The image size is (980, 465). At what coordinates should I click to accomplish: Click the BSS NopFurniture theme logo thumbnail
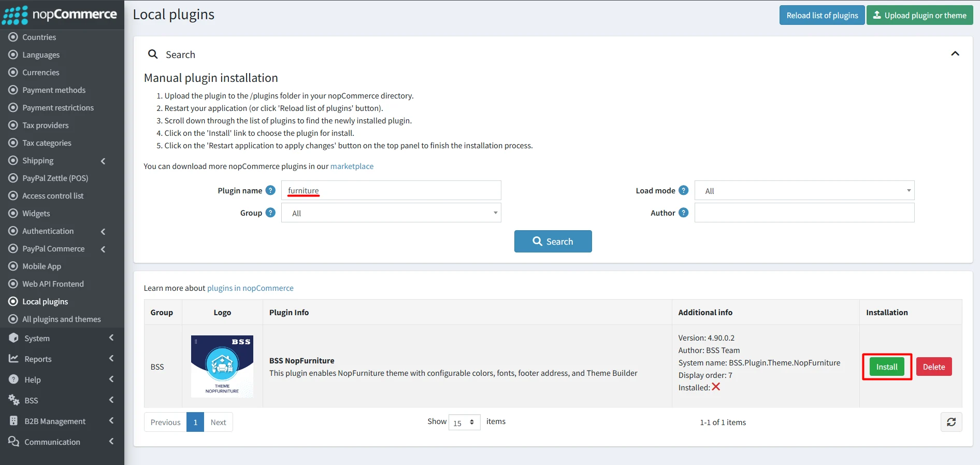click(x=222, y=367)
